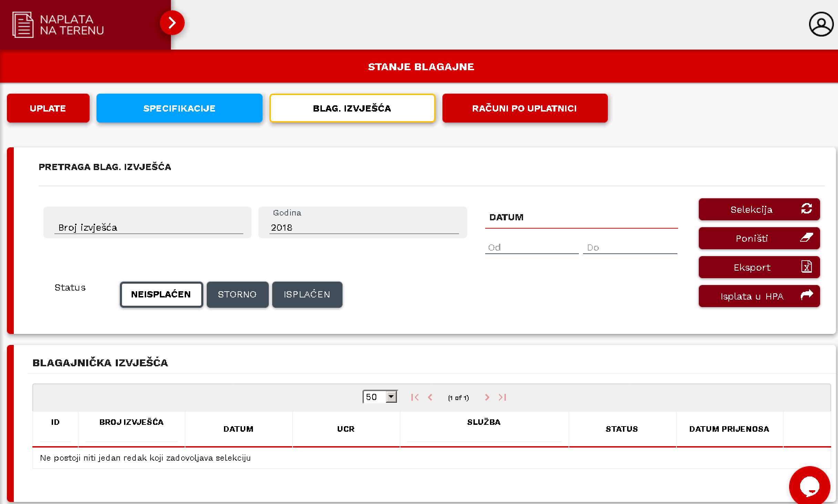Click the Selekcija refresh button
The image size is (838, 504).
tap(759, 209)
